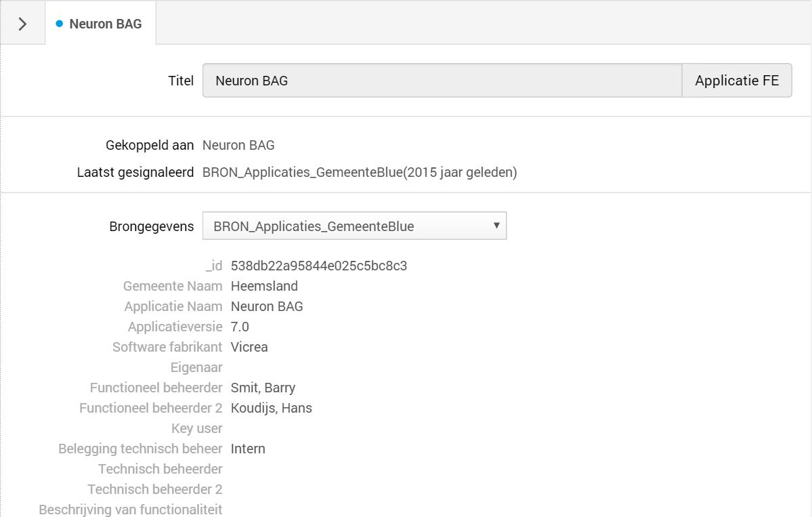
Task: Click the Software fabrikant label
Action: point(167,347)
